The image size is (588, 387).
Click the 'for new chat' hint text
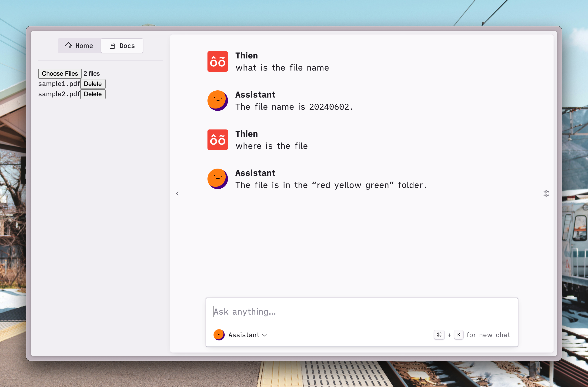click(488, 335)
